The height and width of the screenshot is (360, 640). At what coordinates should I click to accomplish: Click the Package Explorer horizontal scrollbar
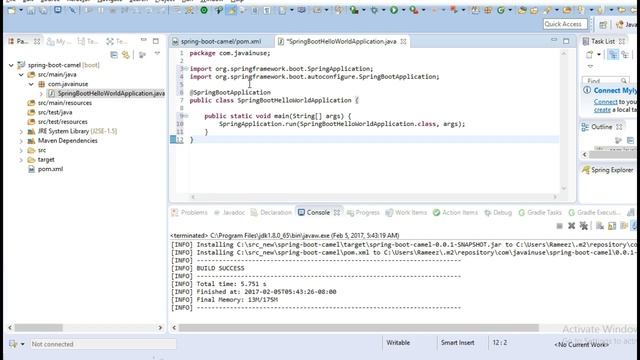38,327
